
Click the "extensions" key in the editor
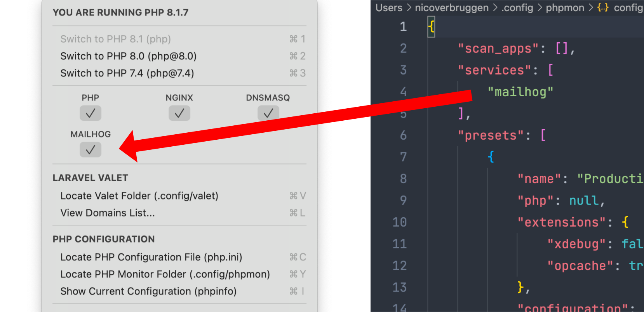[562, 223]
